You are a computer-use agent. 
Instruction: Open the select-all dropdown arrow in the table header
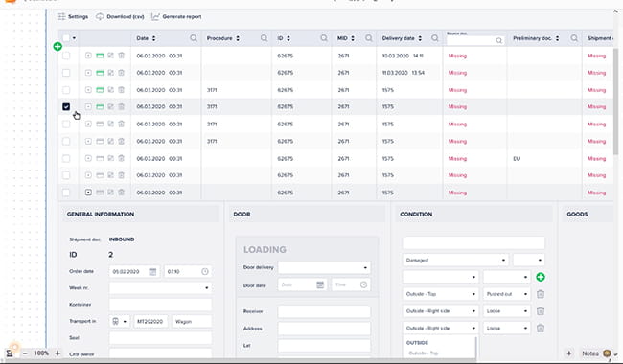click(x=74, y=38)
